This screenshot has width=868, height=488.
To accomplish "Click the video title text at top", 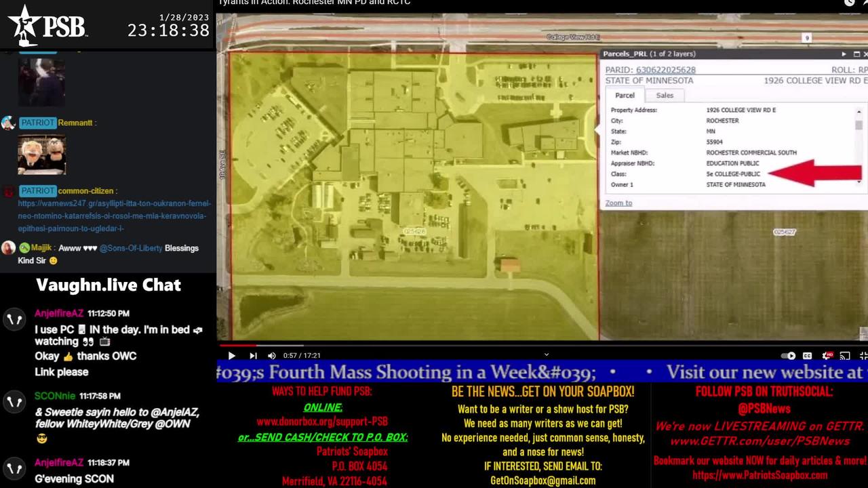I will 314,3.
